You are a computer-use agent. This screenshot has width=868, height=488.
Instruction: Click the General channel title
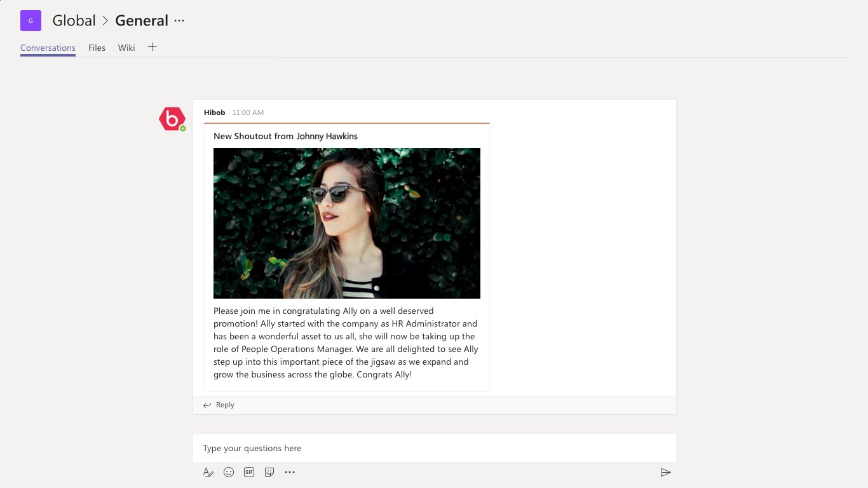(142, 20)
